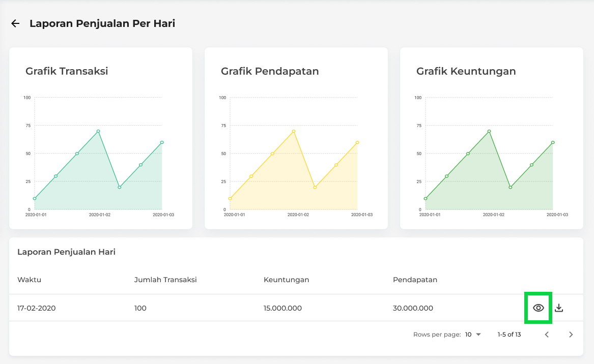Click the 30.000.000 Pendapatan value
594x364 pixels.
[x=413, y=308]
